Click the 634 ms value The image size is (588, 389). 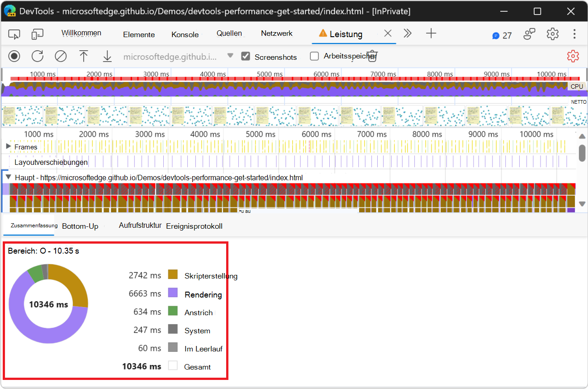coord(147,312)
